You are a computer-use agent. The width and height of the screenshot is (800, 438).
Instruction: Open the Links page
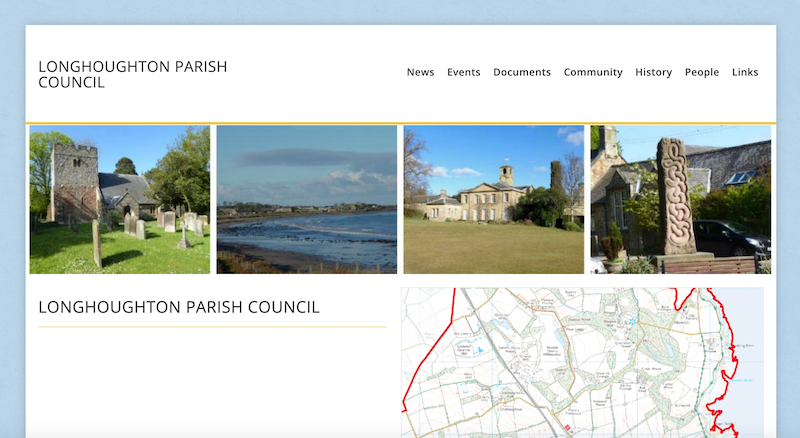pyautogui.click(x=745, y=72)
